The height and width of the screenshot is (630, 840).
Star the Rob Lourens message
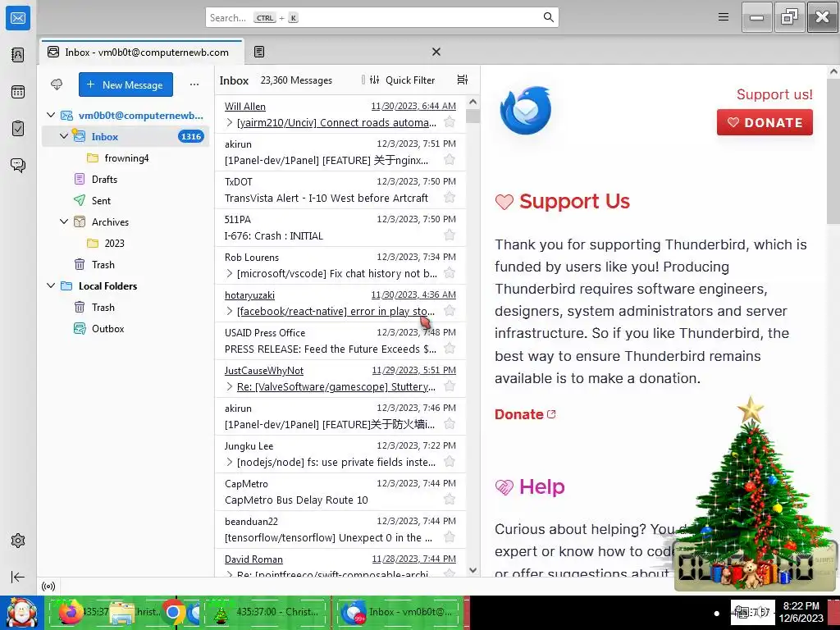tap(450, 273)
